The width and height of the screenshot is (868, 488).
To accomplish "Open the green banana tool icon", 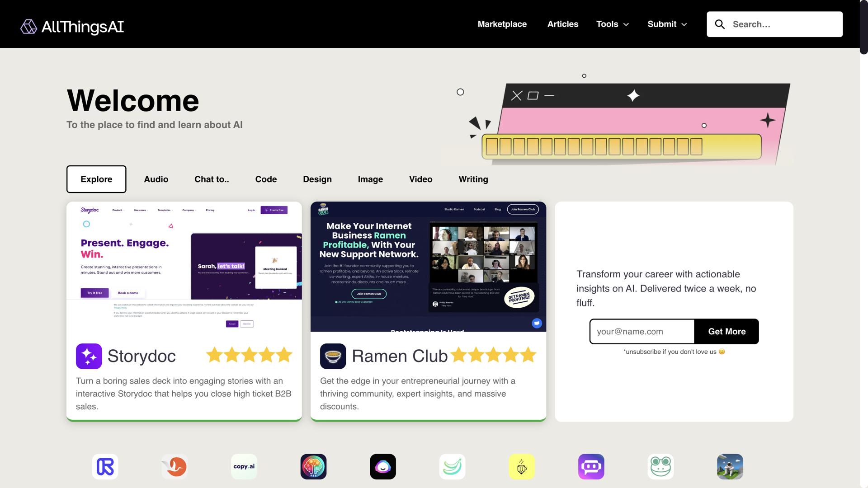I will coord(452,466).
